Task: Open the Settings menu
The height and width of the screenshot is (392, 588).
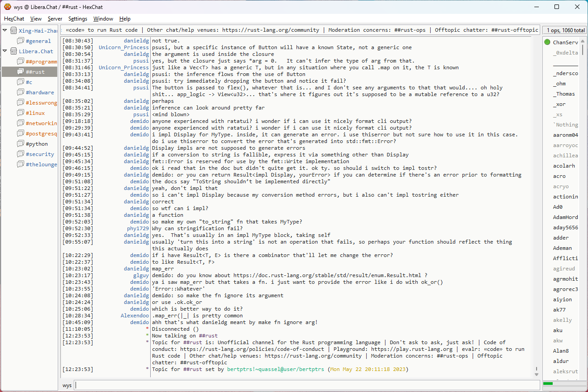Action: pos(78,19)
